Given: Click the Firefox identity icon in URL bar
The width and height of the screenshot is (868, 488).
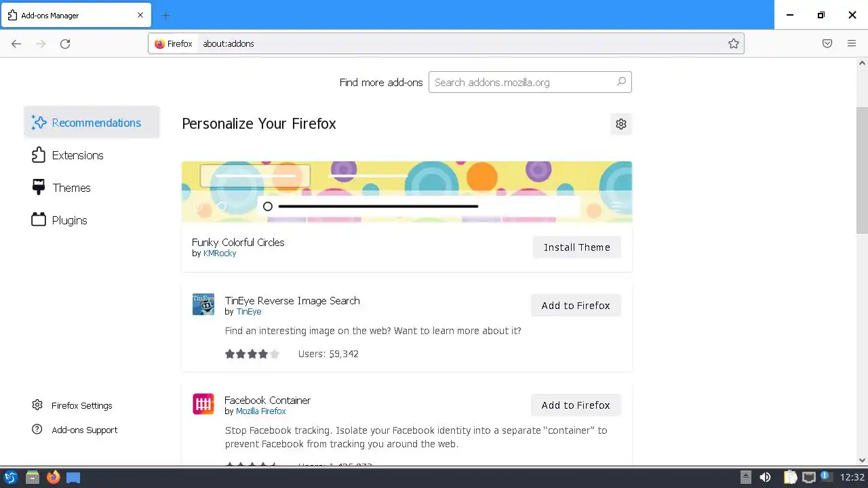Looking at the screenshot, I should coord(174,43).
